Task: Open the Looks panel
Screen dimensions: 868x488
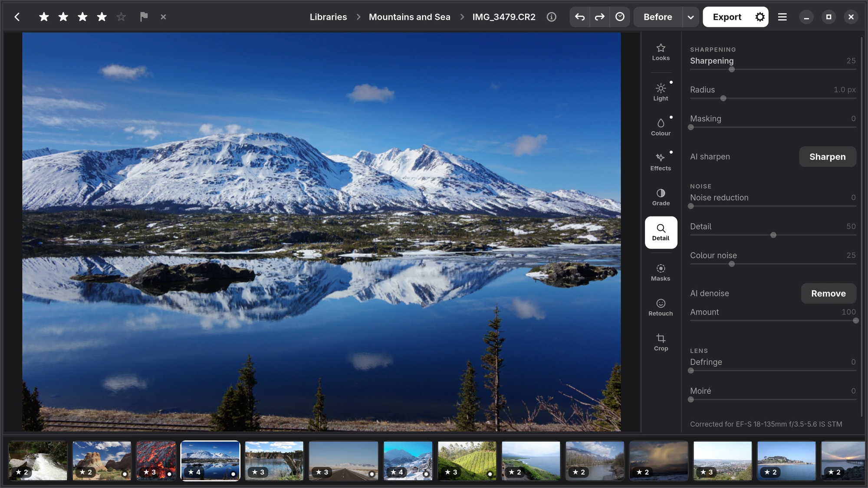Action: coord(661,52)
